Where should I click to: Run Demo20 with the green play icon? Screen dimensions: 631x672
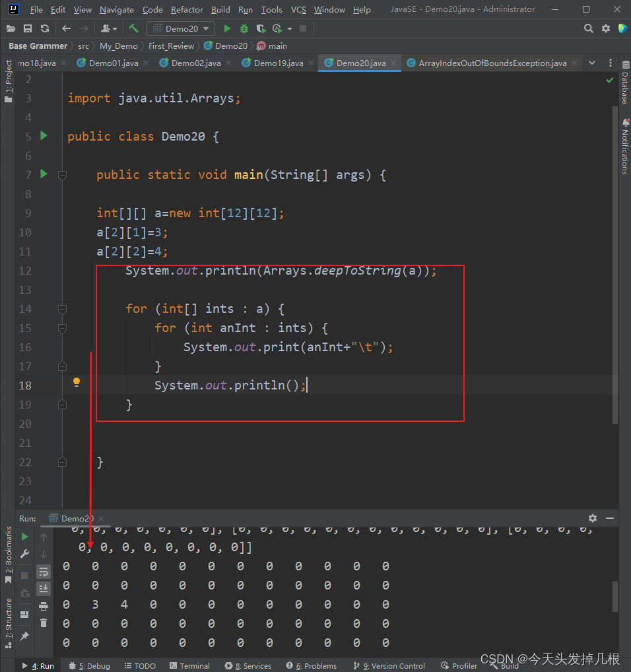coord(228,28)
